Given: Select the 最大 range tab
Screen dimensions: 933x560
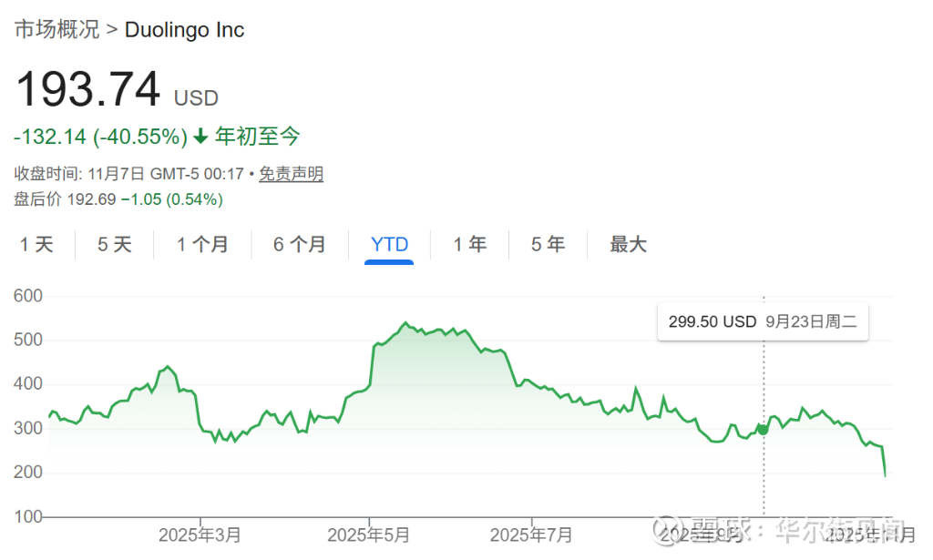Looking at the screenshot, I should [628, 244].
